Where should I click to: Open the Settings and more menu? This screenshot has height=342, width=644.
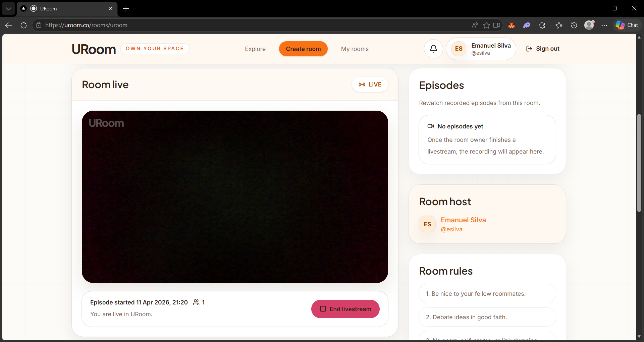click(604, 25)
